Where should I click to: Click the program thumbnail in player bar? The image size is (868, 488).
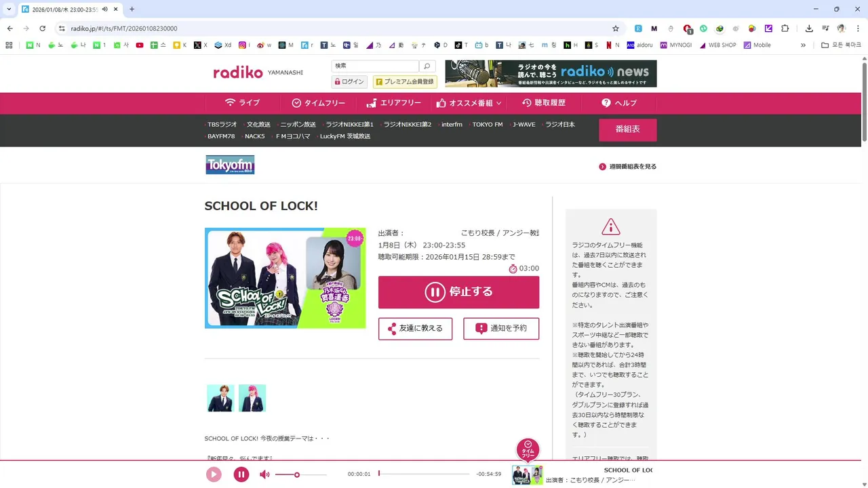tap(528, 474)
